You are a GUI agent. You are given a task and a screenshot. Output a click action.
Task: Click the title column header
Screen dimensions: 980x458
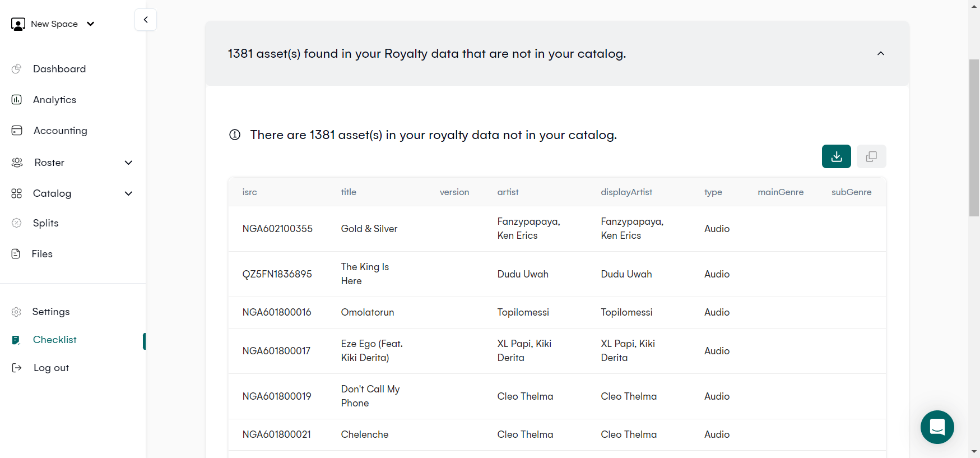(349, 192)
